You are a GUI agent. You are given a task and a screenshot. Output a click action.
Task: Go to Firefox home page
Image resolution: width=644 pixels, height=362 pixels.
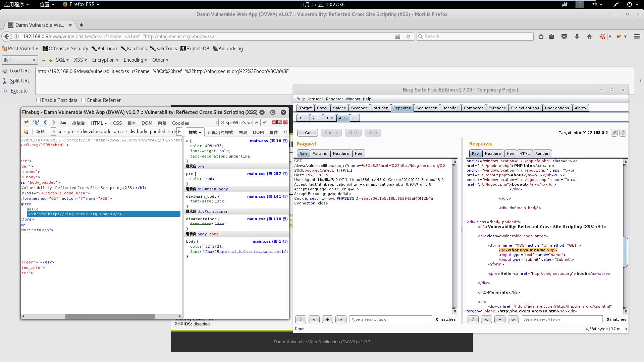point(590,37)
